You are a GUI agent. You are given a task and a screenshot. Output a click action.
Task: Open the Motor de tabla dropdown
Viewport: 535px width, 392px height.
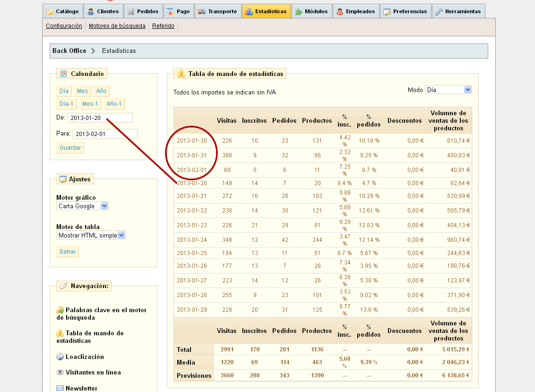(91, 235)
